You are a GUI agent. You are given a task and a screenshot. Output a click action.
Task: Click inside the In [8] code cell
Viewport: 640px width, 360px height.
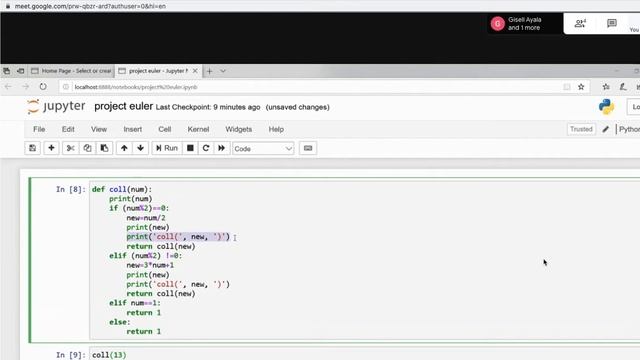[364, 260]
